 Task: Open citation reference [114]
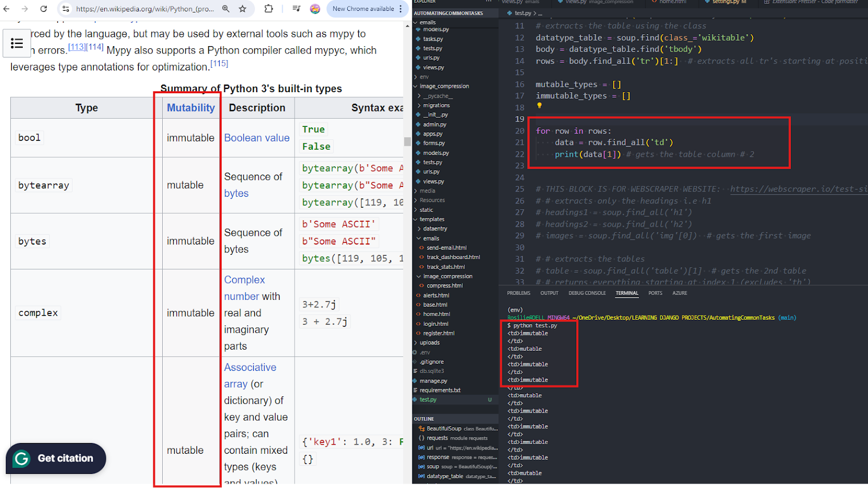94,47
